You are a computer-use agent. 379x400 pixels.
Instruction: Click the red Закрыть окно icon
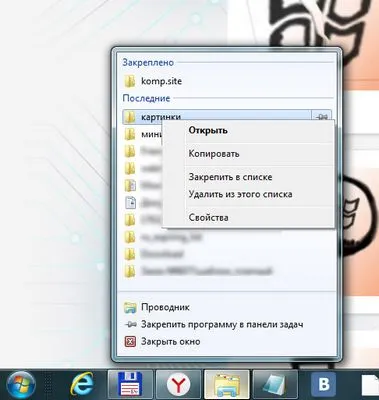[130, 342]
